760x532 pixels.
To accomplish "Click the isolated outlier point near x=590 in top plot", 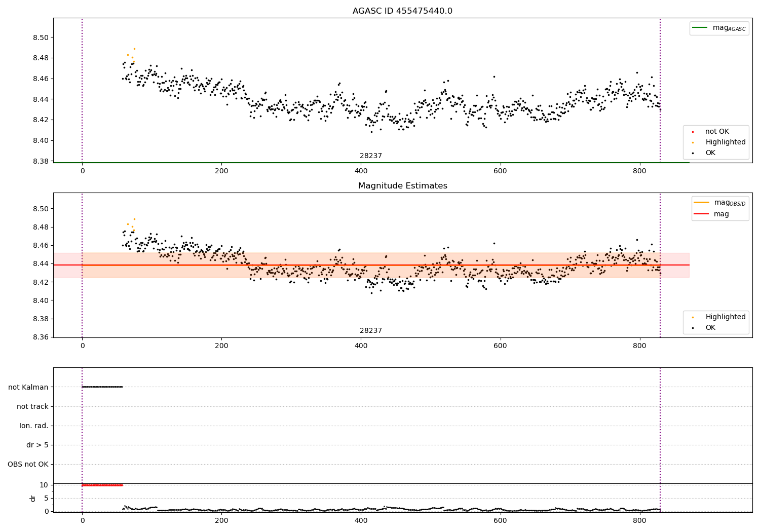I will pos(494,77).
